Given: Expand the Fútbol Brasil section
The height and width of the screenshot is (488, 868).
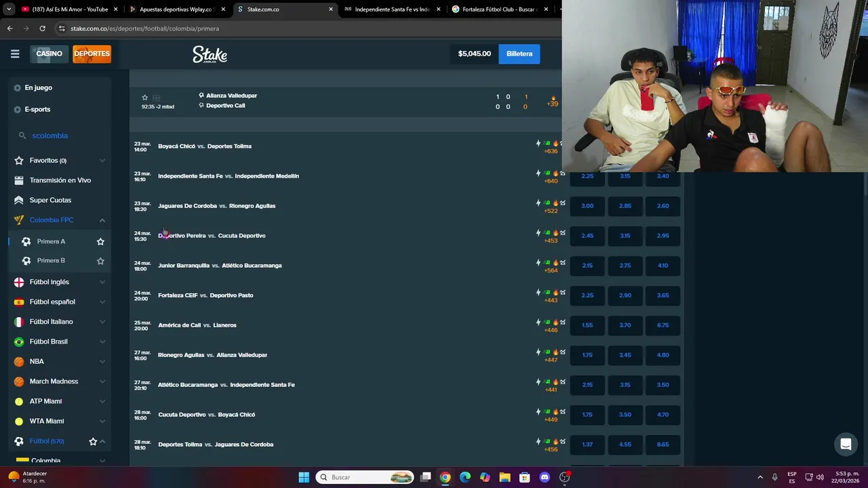Looking at the screenshot, I should 102,342.
